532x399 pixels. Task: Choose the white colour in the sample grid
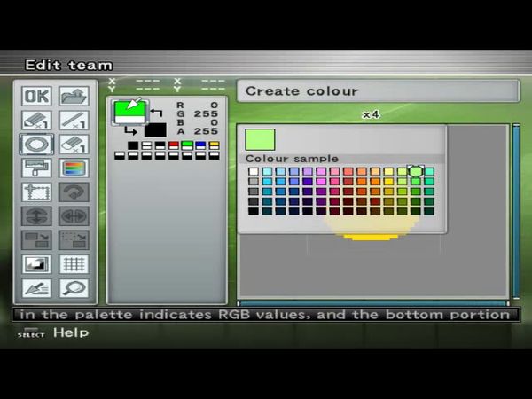click(254, 171)
